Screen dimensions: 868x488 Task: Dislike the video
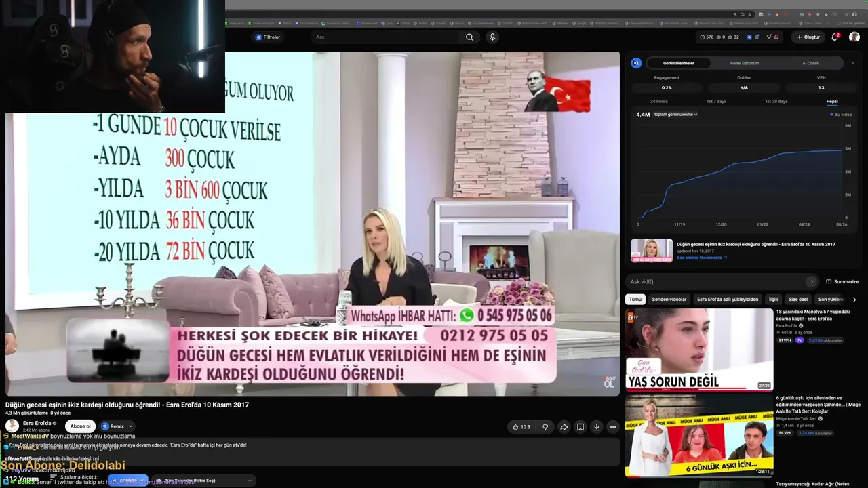pos(545,427)
